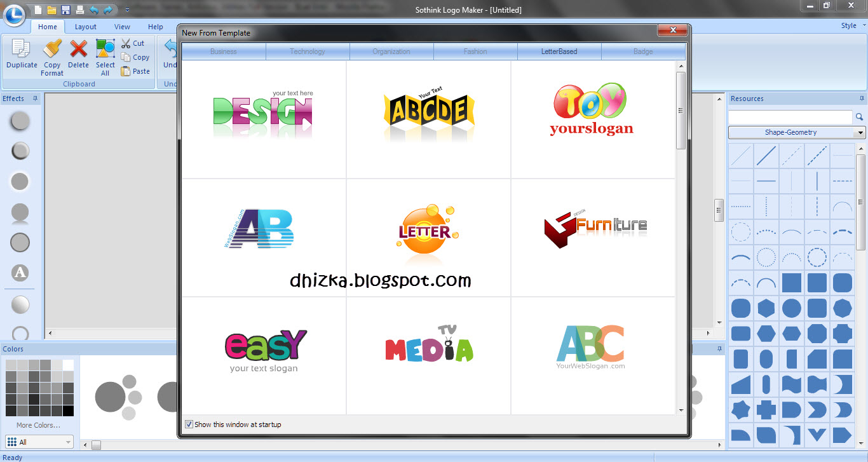
Task: Cut the selection with the scissors icon
Action: coord(125,43)
